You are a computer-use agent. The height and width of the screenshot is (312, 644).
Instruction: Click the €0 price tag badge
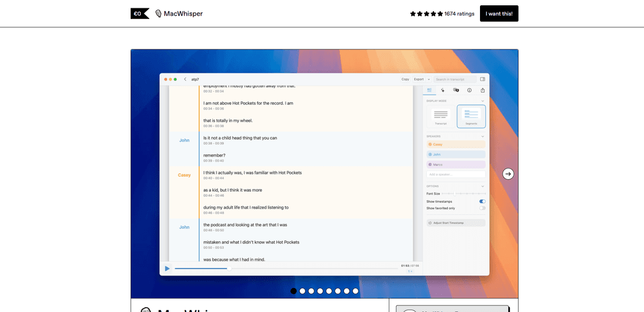(x=140, y=14)
